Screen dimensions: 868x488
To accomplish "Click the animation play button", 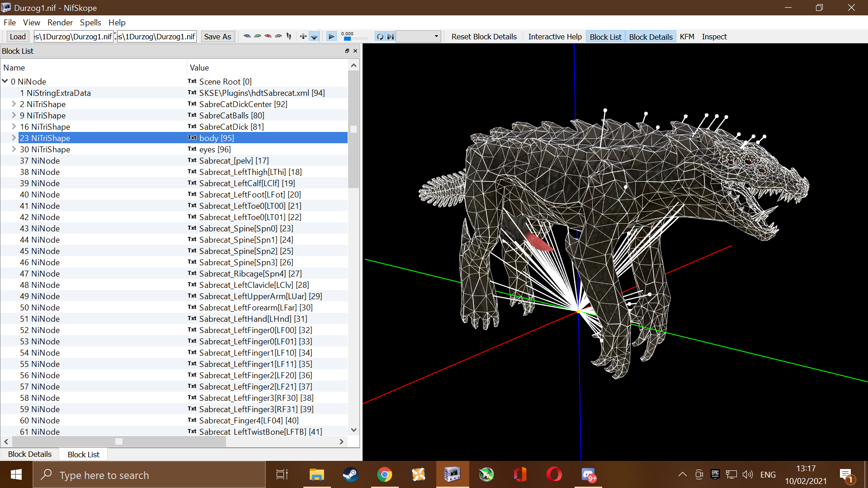I will click(331, 37).
